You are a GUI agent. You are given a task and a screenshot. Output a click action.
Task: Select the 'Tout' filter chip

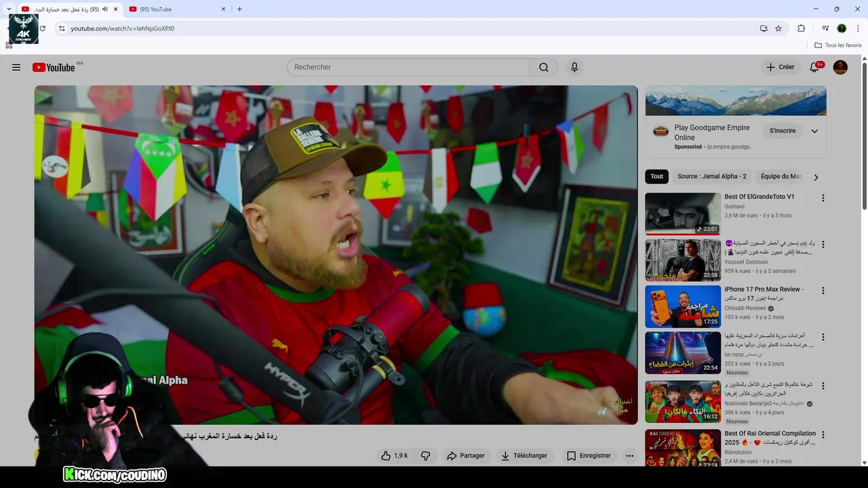[x=656, y=176]
